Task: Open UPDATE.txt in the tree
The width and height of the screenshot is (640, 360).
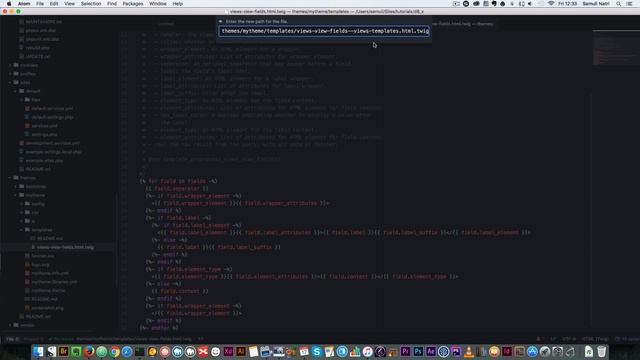Action: [38, 56]
